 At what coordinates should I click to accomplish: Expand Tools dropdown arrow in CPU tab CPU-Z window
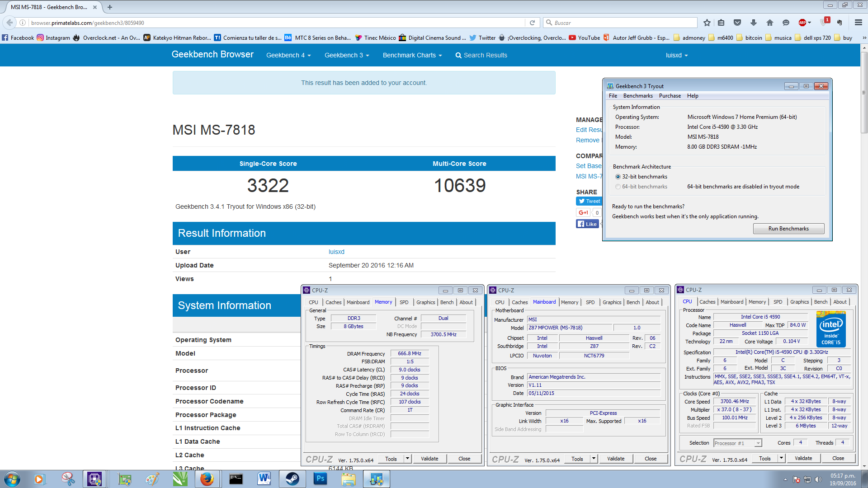781,458
